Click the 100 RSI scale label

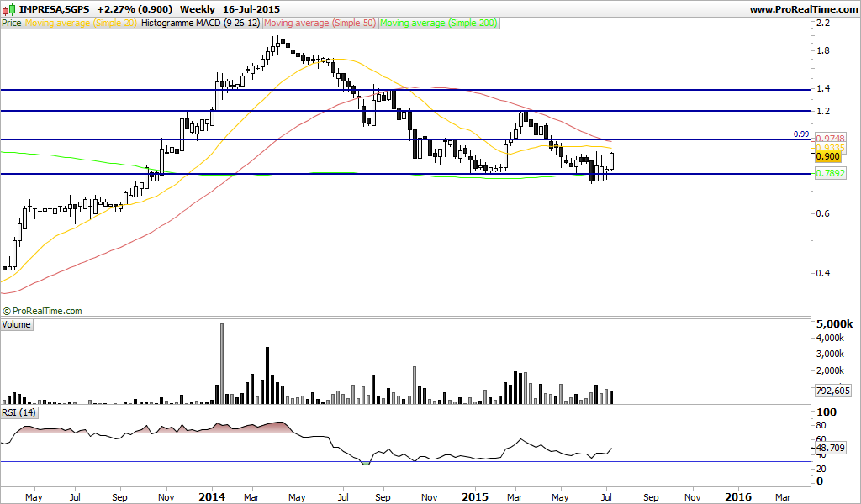tap(827, 412)
